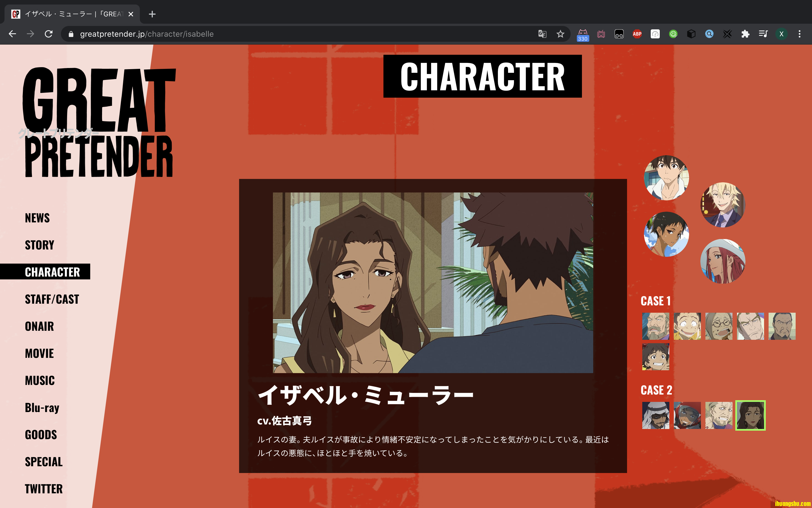Open Chrome's three-dot menu
Image resolution: width=812 pixels, height=508 pixels.
(800, 34)
